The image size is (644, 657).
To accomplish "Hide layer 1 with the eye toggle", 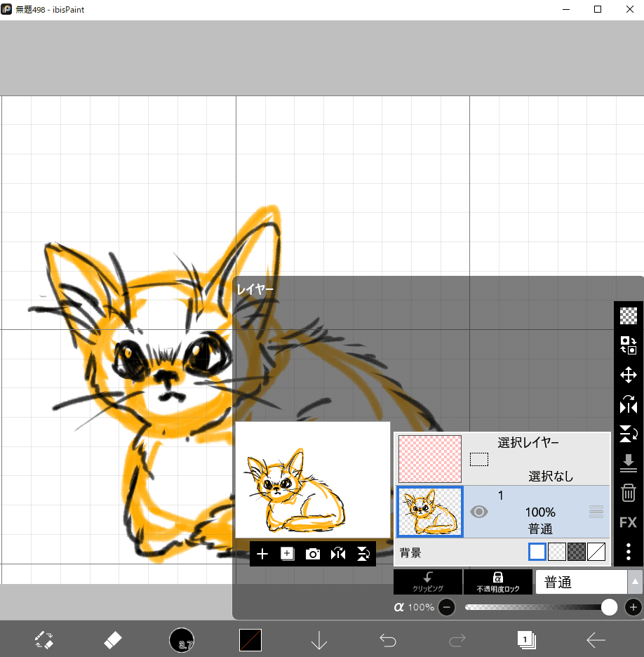I will (479, 512).
